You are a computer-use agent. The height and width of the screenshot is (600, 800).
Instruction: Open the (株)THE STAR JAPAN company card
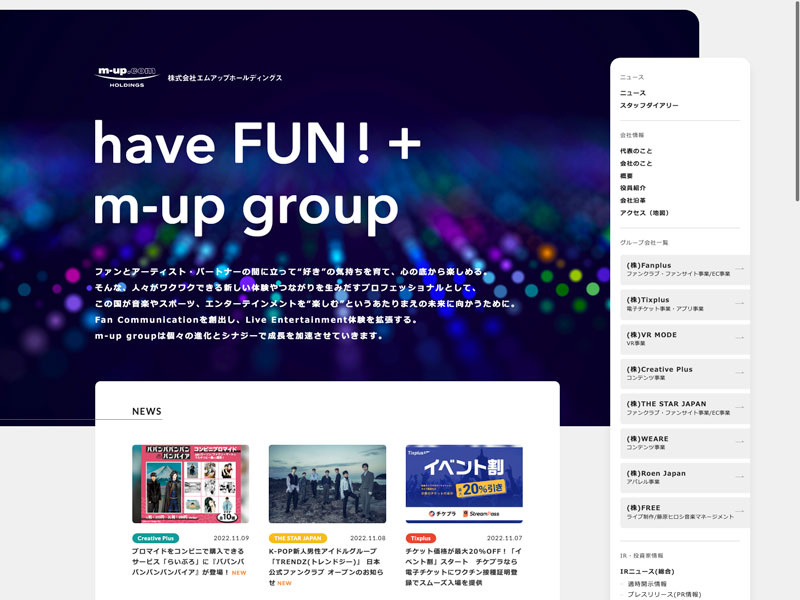point(680,408)
